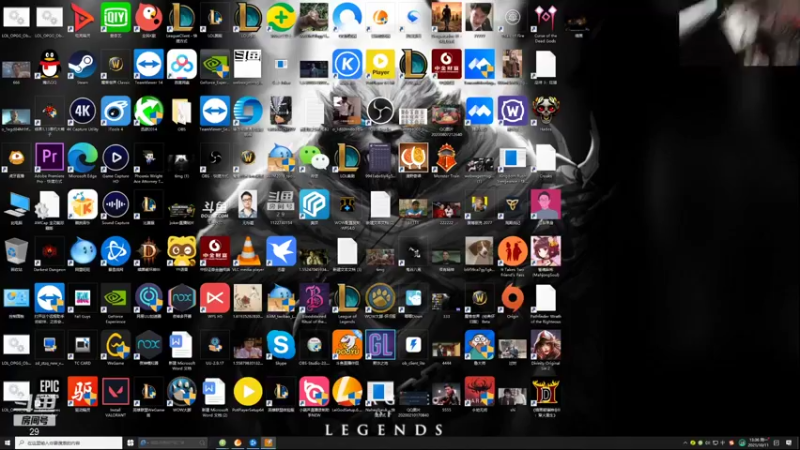Launch the Tencent QQ penguin shortcut

pyautogui.click(x=49, y=64)
